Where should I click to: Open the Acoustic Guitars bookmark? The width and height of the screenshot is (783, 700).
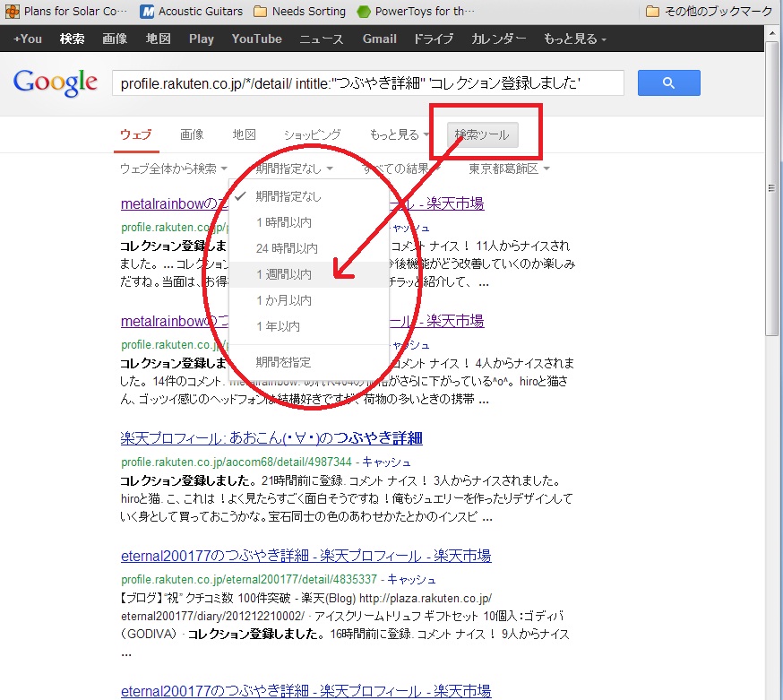point(192,11)
